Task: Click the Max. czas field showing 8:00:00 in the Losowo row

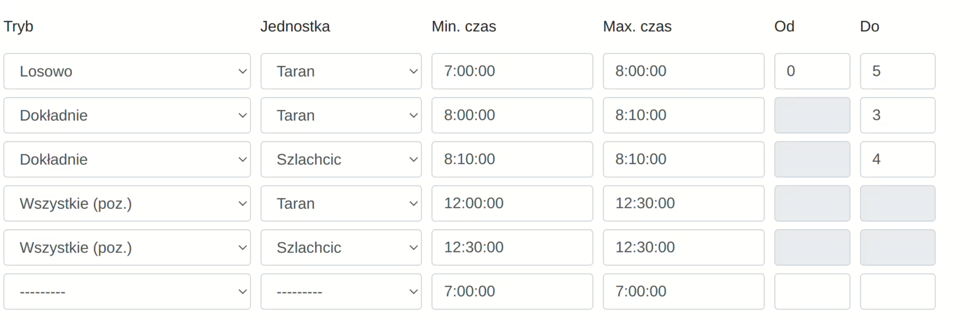Action: (684, 71)
